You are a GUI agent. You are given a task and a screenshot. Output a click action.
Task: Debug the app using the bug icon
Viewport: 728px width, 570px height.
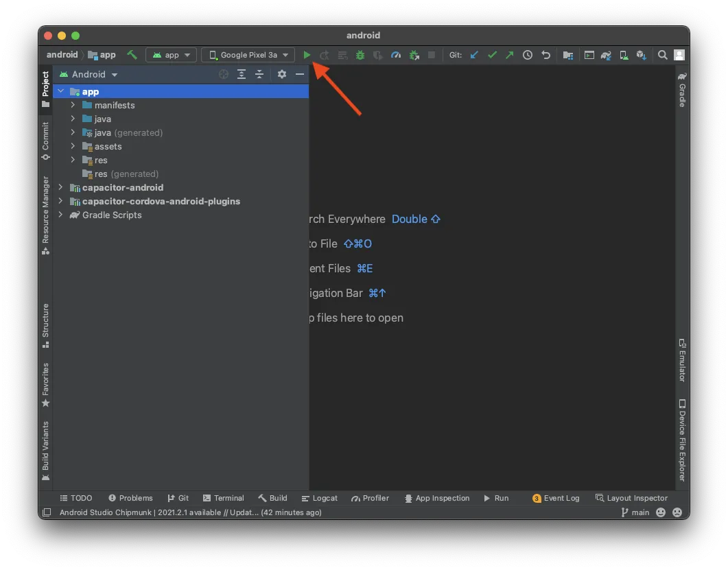[x=360, y=55]
